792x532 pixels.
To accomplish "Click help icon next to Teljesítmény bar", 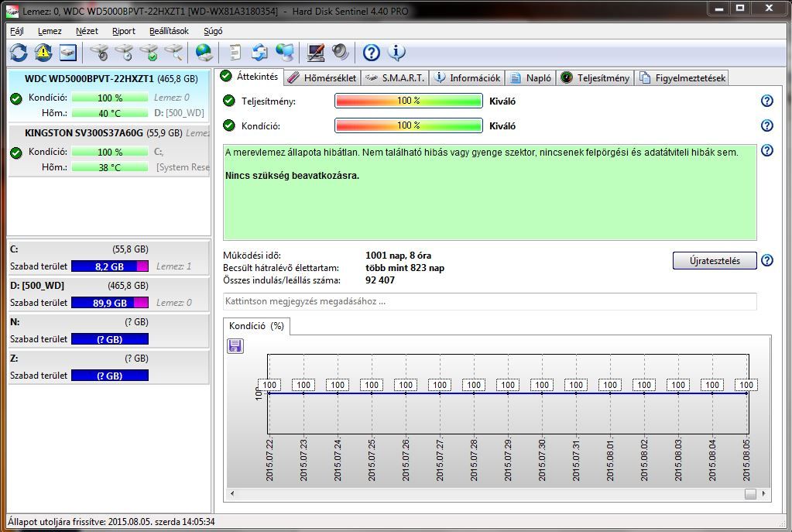I will coord(766,101).
